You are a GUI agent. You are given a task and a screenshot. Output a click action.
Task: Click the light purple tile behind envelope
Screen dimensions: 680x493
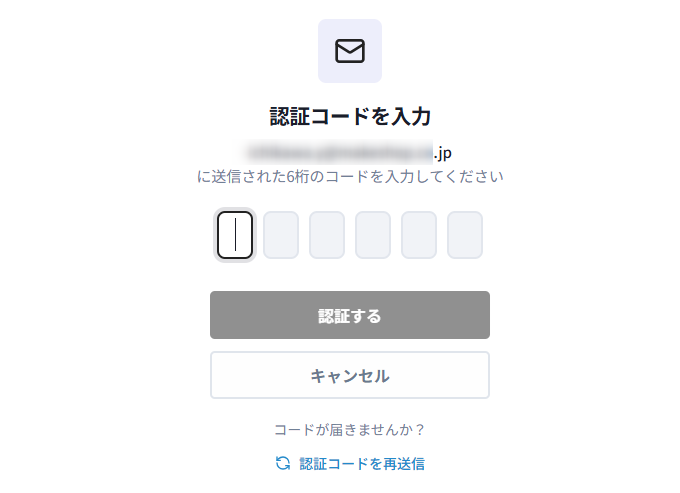click(x=327, y=30)
